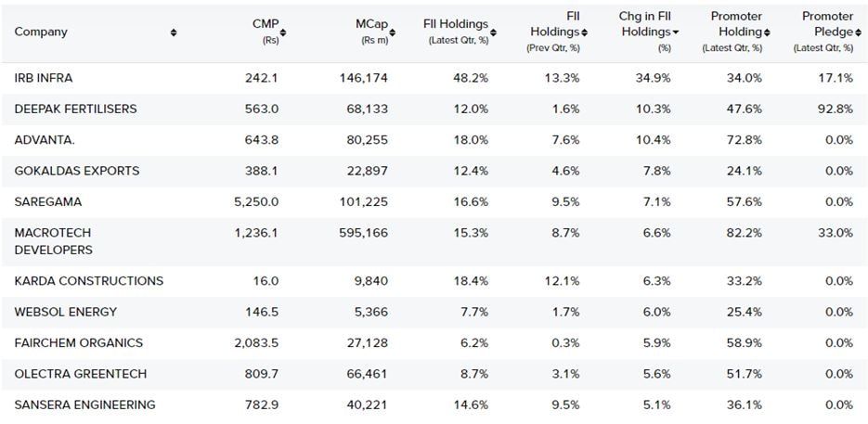868x424 pixels.
Task: Open GOKALDAS EXPORTS details
Action: point(77,171)
